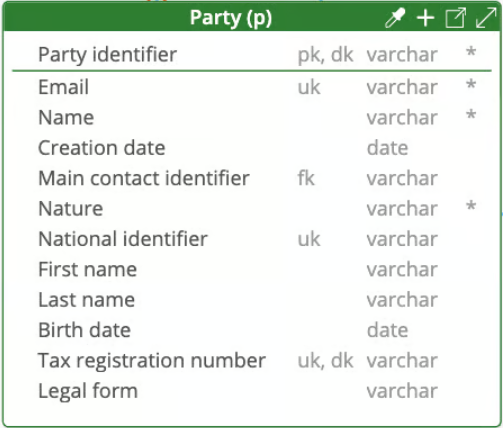Click the eyedropper color picker icon

[x=395, y=18]
